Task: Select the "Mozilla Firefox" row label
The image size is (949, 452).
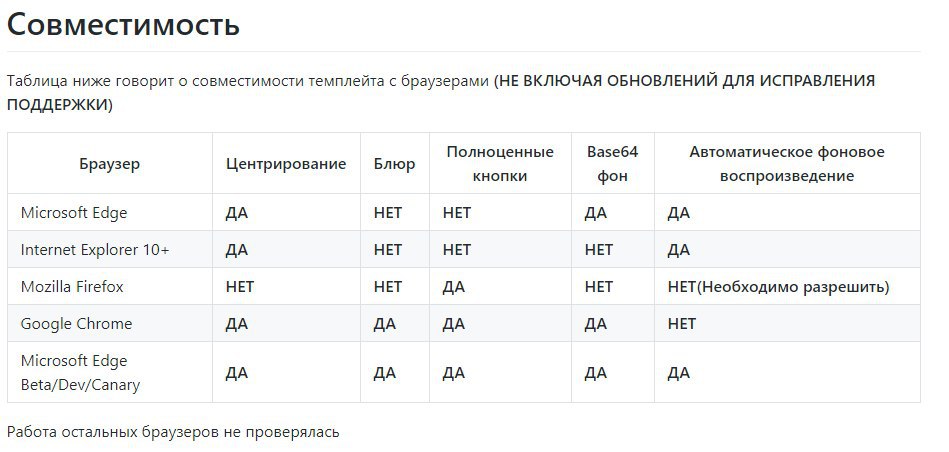Action: click(x=72, y=287)
